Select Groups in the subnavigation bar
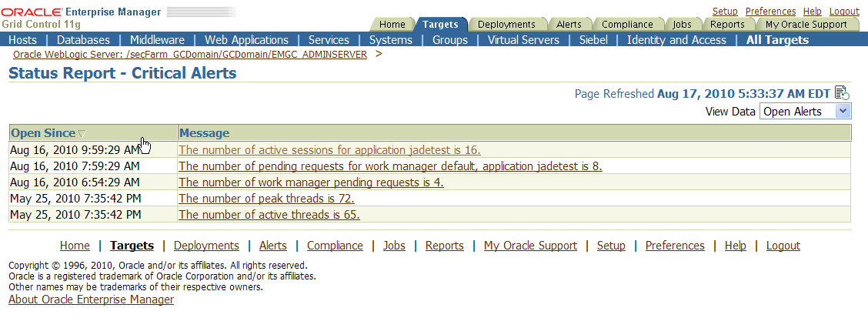The width and height of the screenshot is (868, 328). (450, 40)
